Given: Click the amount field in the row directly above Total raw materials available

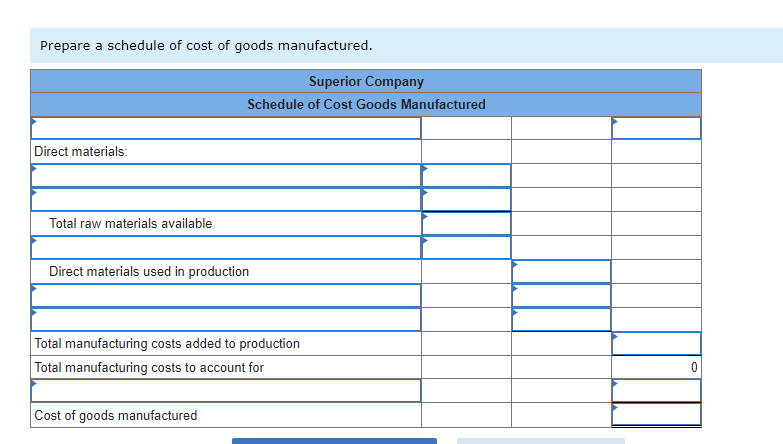Looking at the screenshot, I should 466,199.
